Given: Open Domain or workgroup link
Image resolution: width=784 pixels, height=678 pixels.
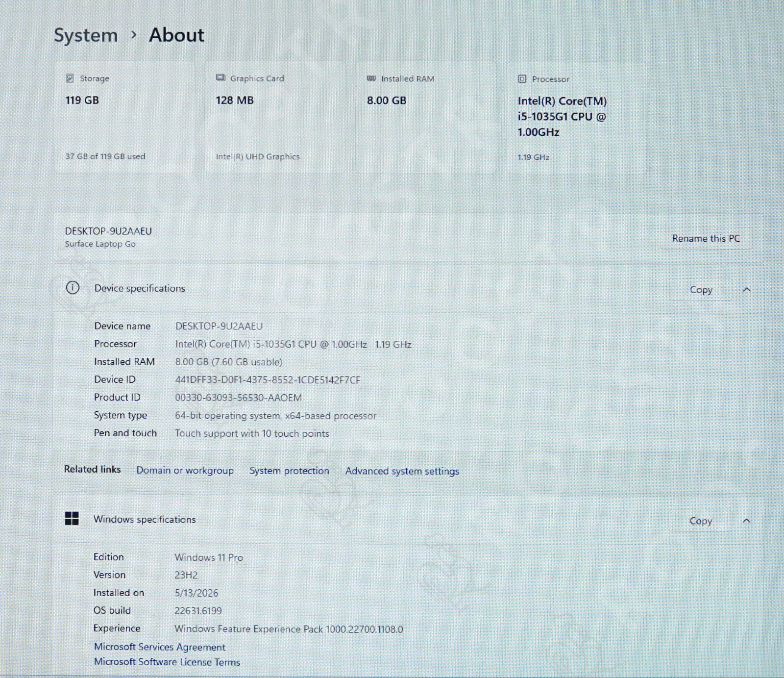Looking at the screenshot, I should click(x=185, y=470).
